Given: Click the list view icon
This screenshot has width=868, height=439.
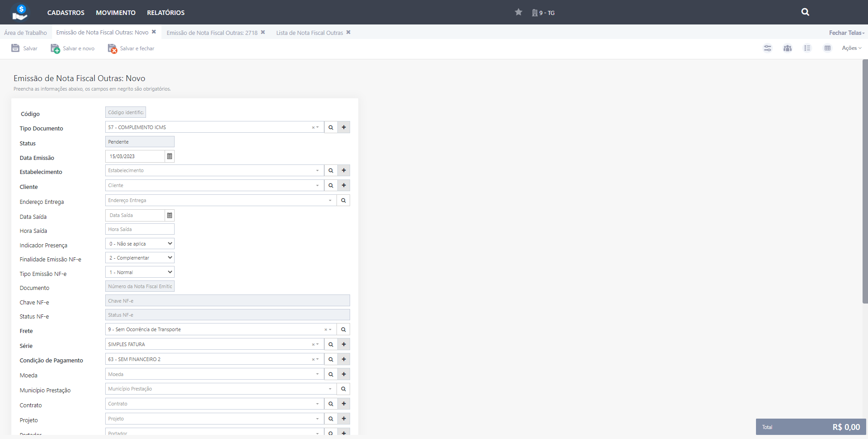Looking at the screenshot, I should [807, 48].
